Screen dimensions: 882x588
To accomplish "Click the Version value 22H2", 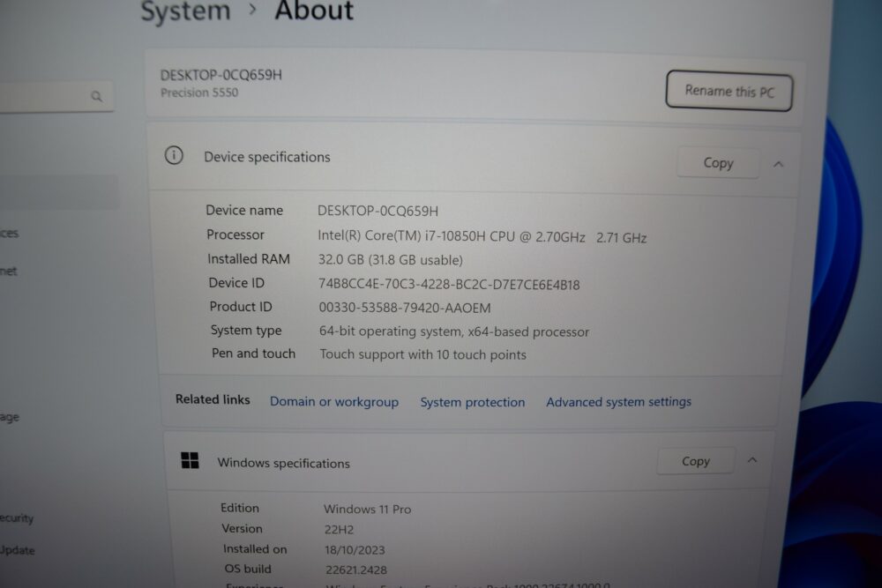I will (x=340, y=530).
